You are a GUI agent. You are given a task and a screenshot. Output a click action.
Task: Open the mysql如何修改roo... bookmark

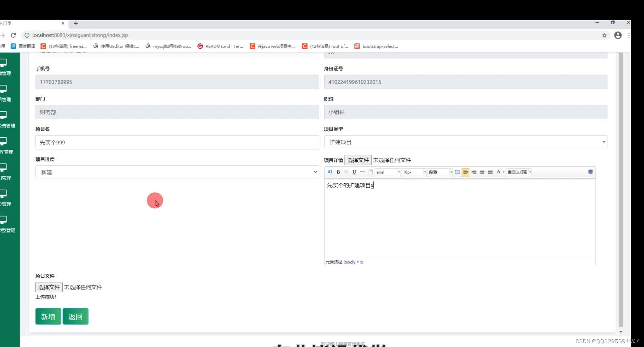(168, 46)
